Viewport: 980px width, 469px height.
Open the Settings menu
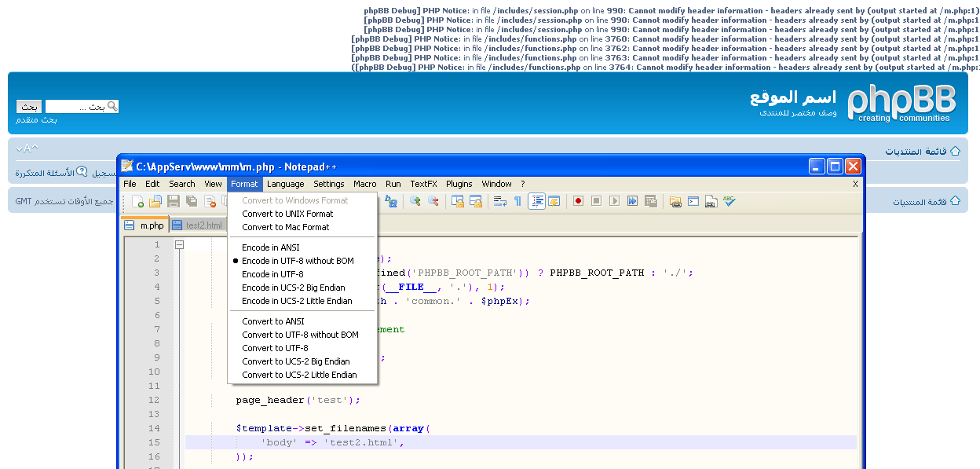tap(329, 184)
